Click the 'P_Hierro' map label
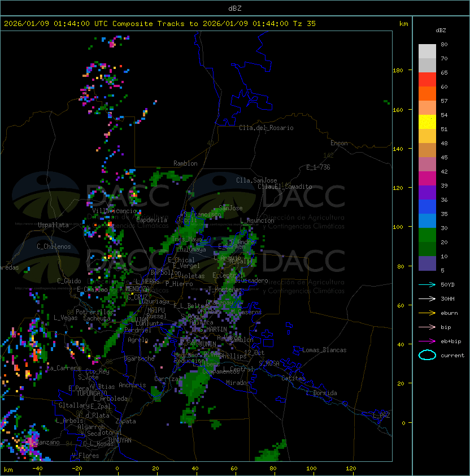This screenshot has width=470, height=476. coord(179,284)
